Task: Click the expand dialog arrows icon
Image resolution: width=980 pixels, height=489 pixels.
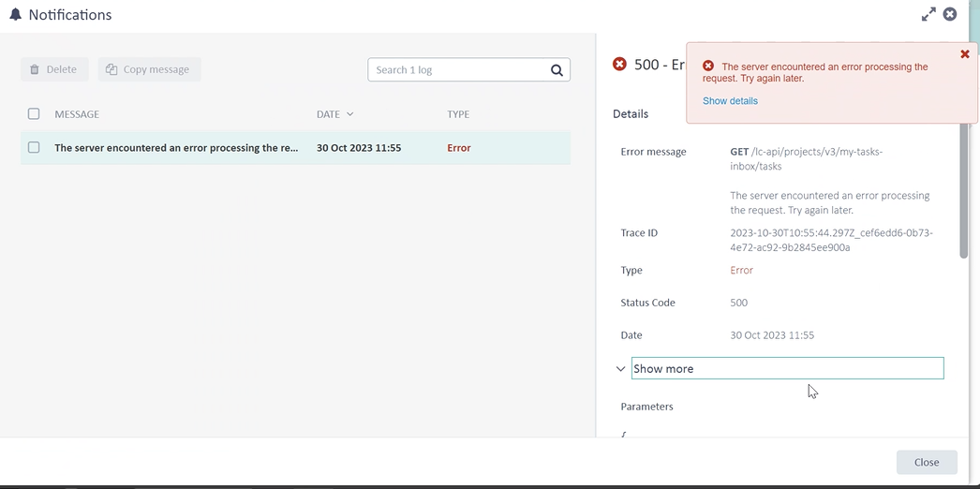Action: (928, 14)
